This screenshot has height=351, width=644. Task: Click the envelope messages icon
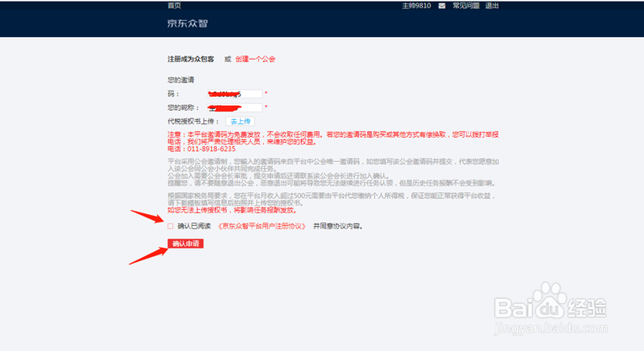(442, 6)
